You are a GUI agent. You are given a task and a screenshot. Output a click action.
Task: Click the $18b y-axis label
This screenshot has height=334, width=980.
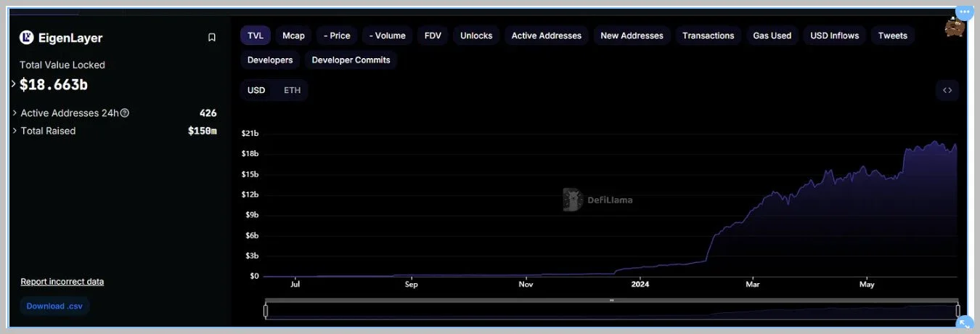tap(250, 154)
